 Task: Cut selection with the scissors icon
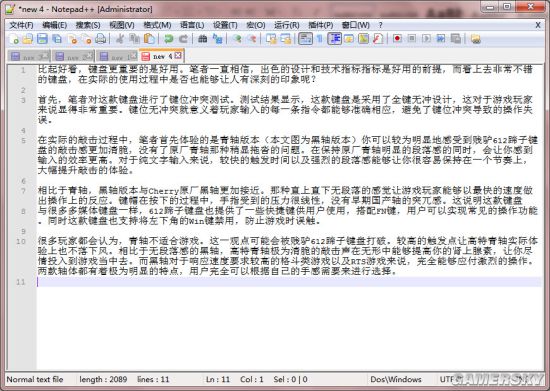[120, 39]
